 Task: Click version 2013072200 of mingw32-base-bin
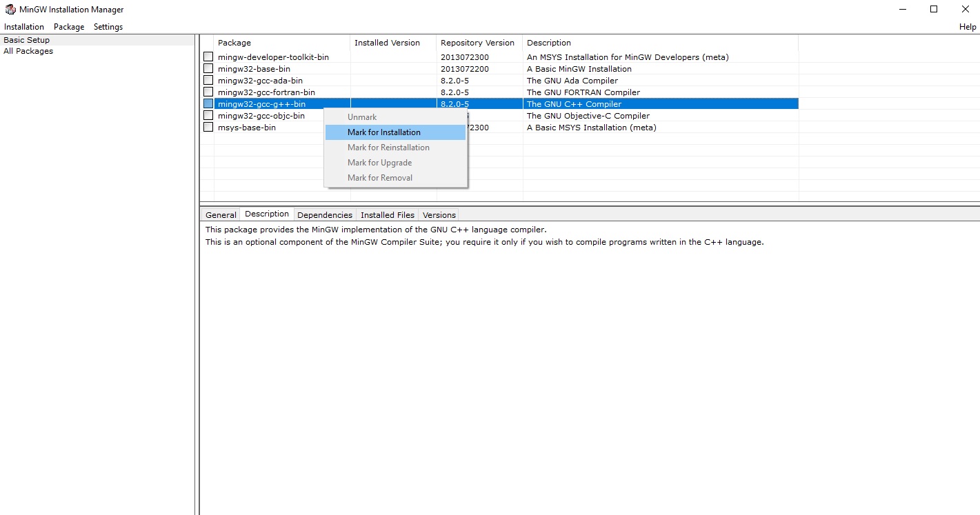pos(465,69)
